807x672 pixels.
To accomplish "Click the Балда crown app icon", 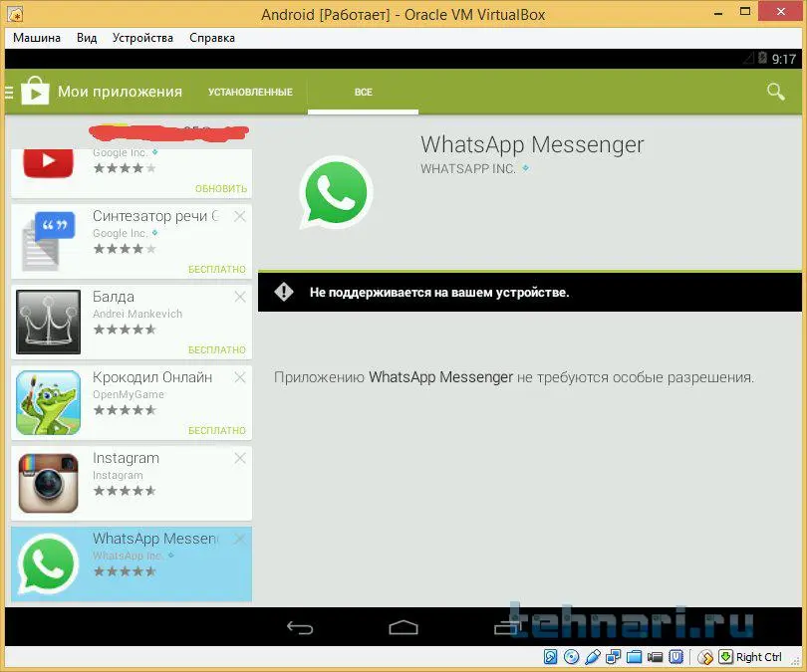I will click(x=49, y=322).
